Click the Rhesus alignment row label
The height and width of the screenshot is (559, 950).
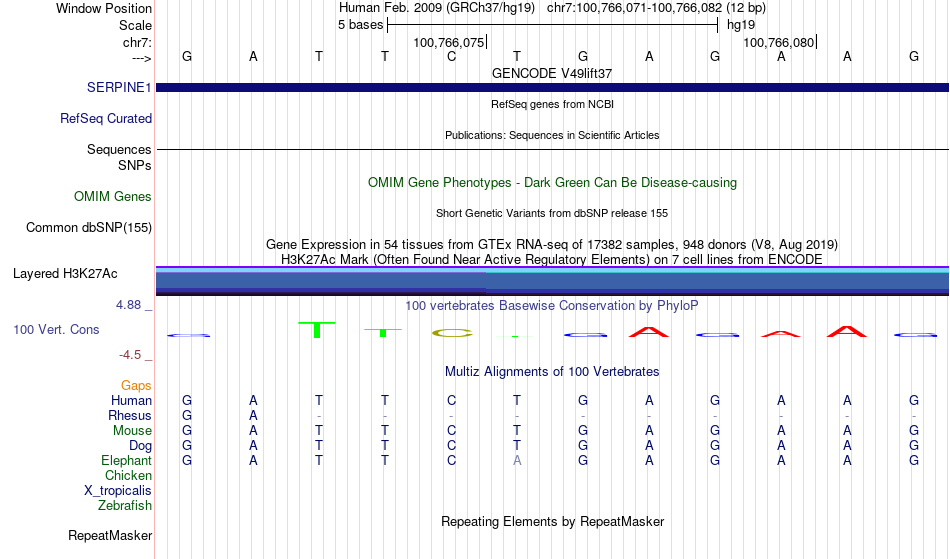click(x=130, y=415)
